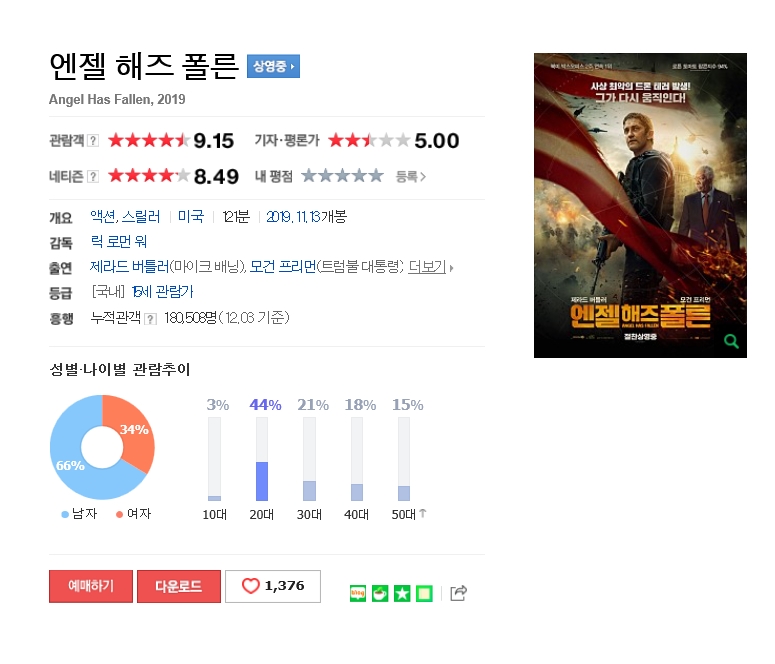
Task: Open help icon next to 관람객 rating
Action: 93,141
